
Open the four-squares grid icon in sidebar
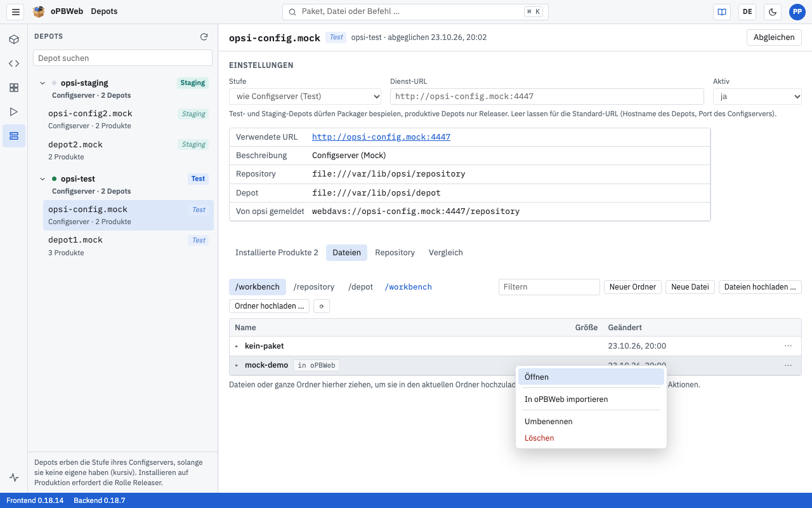pyautogui.click(x=14, y=88)
